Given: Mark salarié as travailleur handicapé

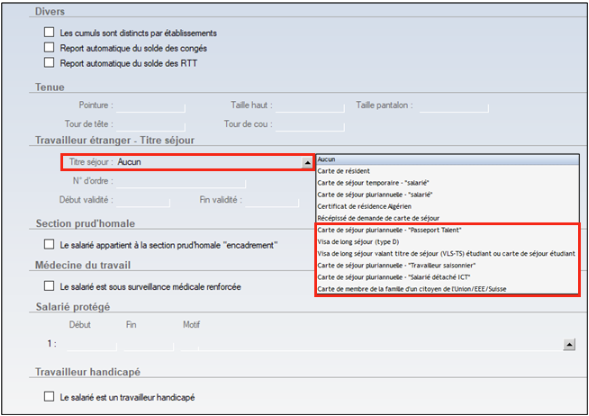Looking at the screenshot, I should (49, 396).
